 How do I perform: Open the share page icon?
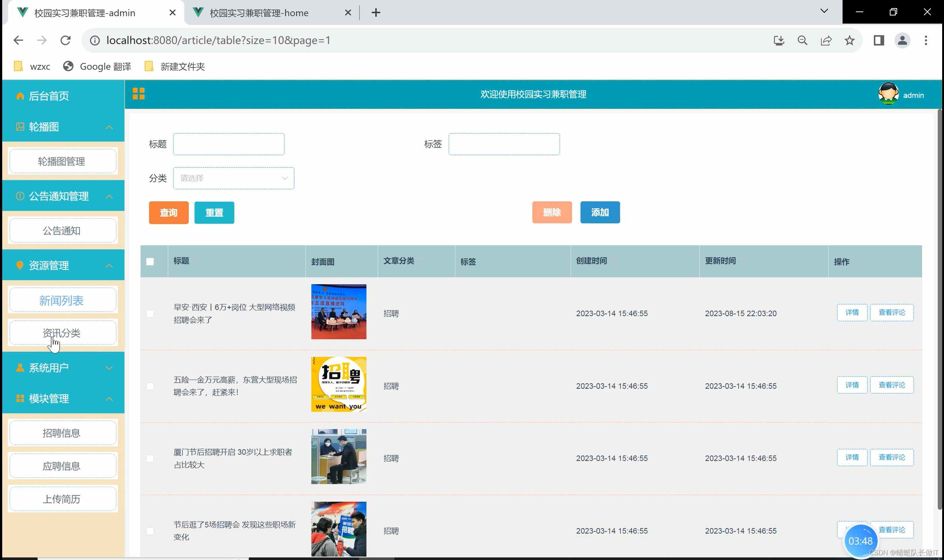pyautogui.click(x=826, y=41)
